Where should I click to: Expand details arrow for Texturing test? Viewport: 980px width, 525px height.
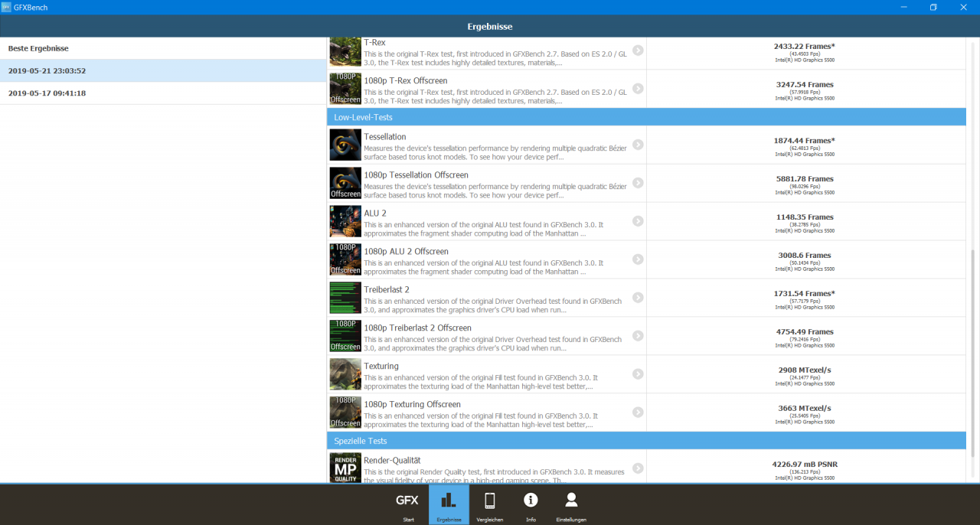click(x=638, y=374)
